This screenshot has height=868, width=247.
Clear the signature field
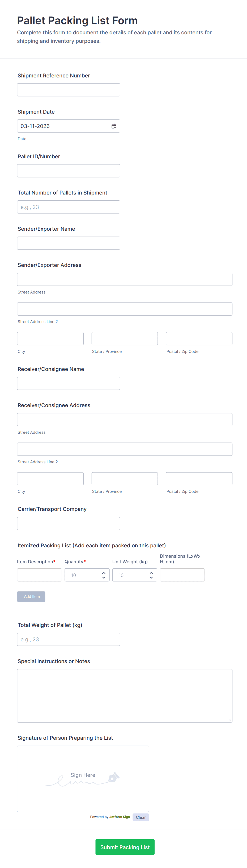tap(141, 817)
